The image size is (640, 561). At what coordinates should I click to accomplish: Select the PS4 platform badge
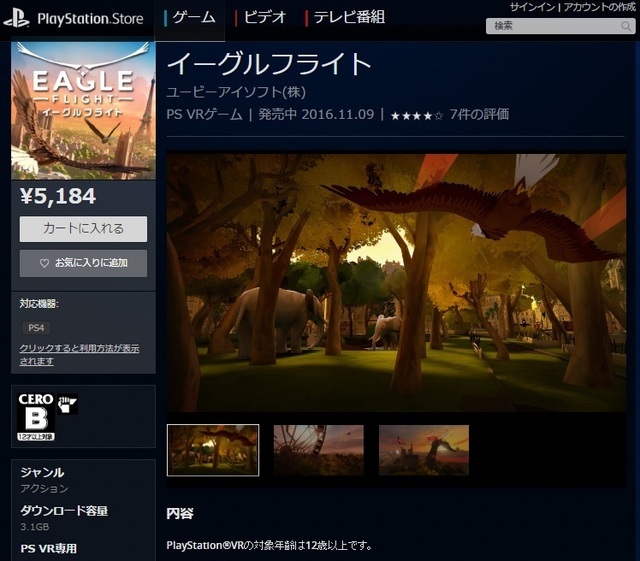[36, 328]
